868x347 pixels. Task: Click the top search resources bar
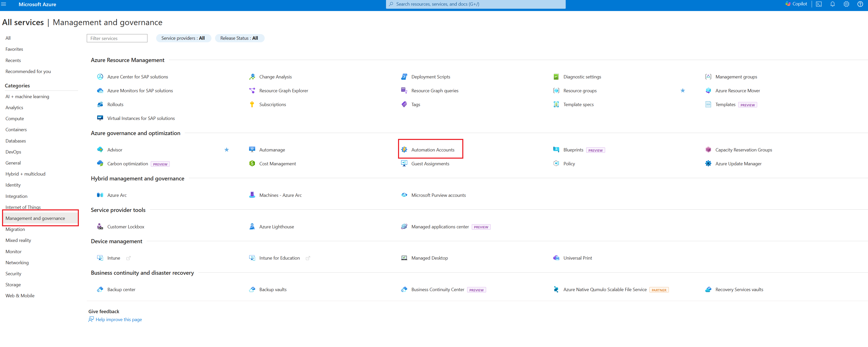[x=475, y=4]
